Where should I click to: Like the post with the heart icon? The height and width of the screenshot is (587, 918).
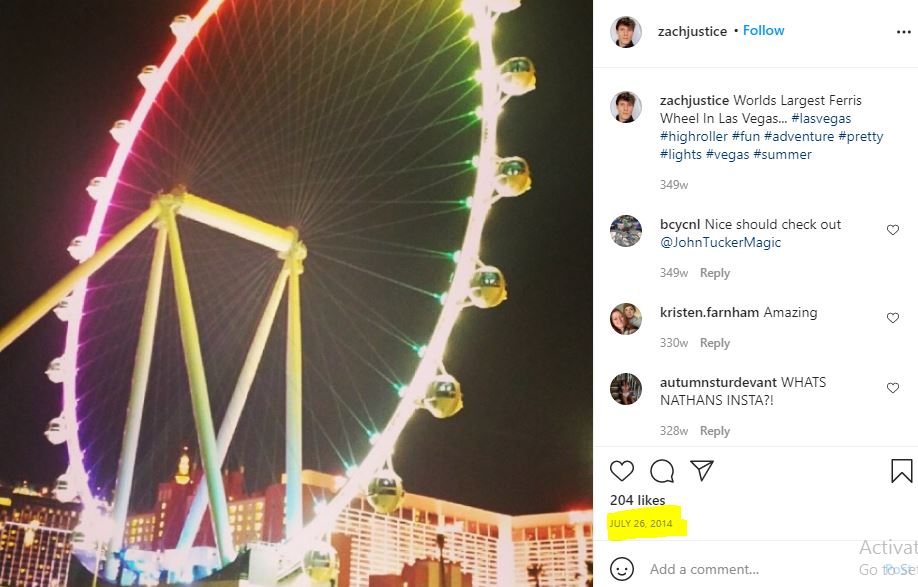(622, 471)
